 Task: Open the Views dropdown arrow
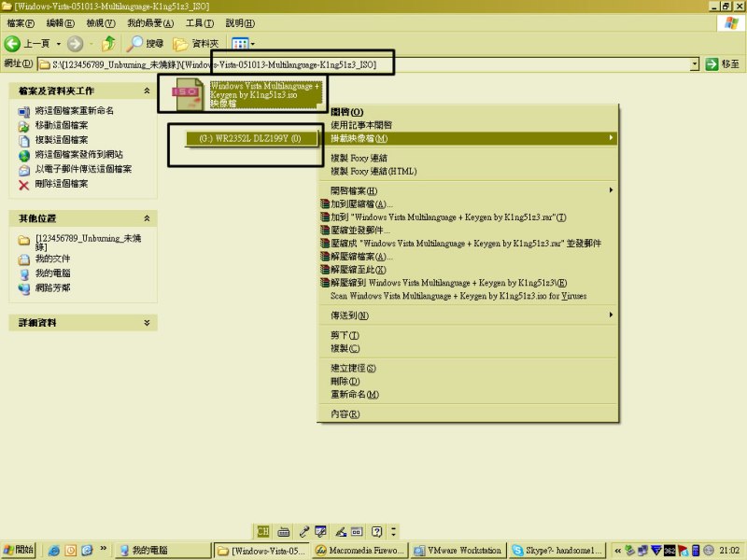click(x=253, y=44)
